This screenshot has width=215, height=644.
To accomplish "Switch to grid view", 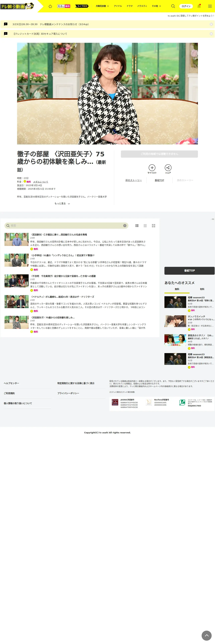I will click(153, 226).
